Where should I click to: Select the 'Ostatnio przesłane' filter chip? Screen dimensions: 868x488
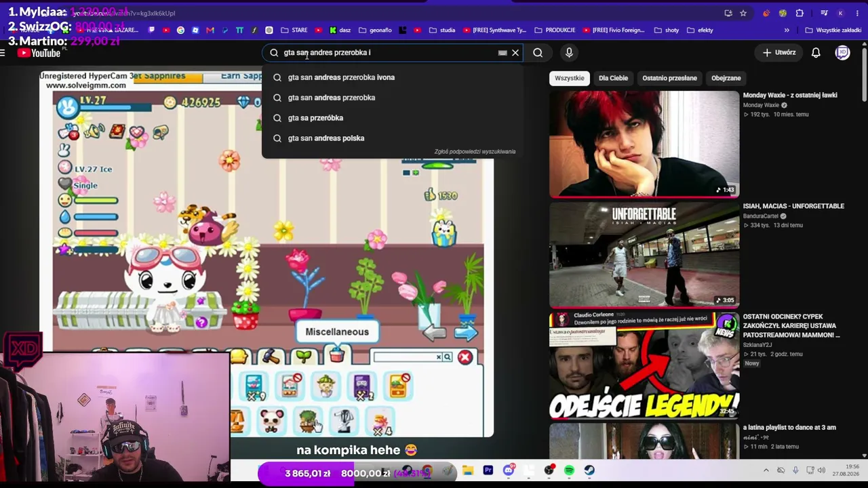pos(669,78)
